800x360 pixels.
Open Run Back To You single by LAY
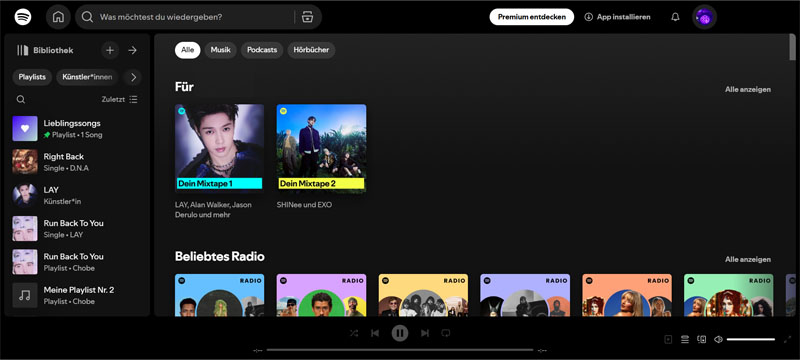point(77,228)
